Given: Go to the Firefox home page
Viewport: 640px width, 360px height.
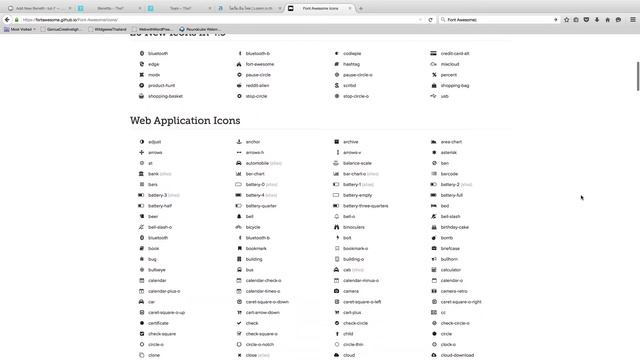Looking at the screenshot, I should click(x=607, y=20).
